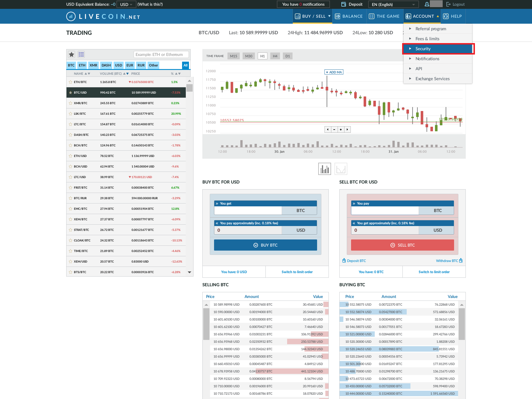Filter pairs by ETH tab

pos(82,65)
